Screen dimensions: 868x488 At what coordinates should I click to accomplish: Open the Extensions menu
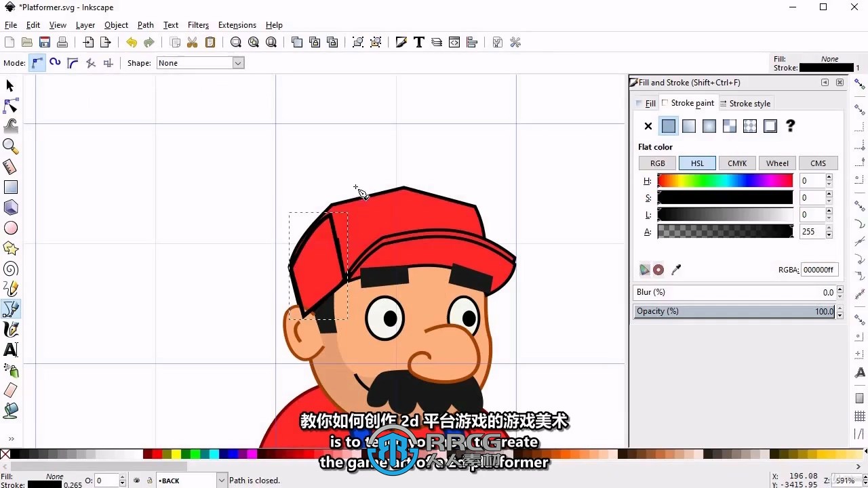(x=237, y=25)
